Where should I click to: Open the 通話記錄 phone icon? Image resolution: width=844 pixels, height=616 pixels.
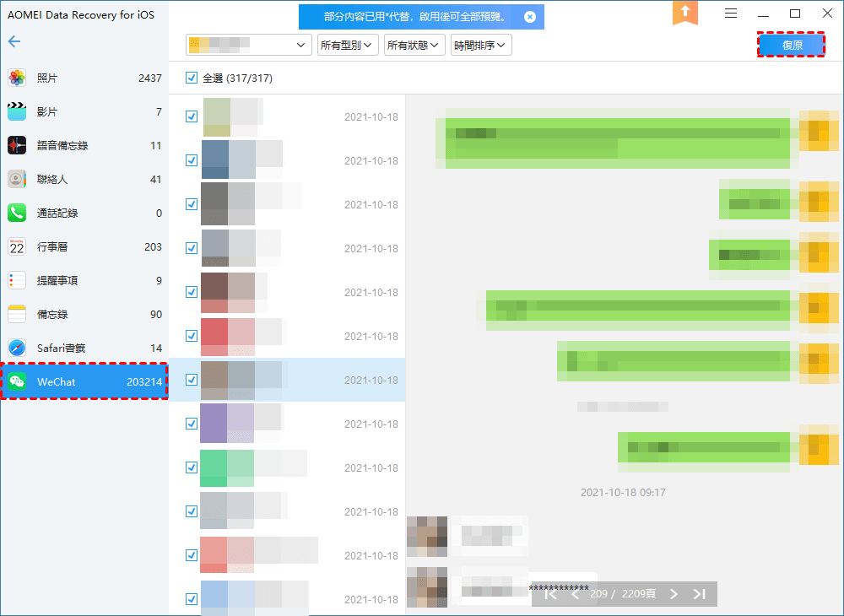pyautogui.click(x=17, y=213)
